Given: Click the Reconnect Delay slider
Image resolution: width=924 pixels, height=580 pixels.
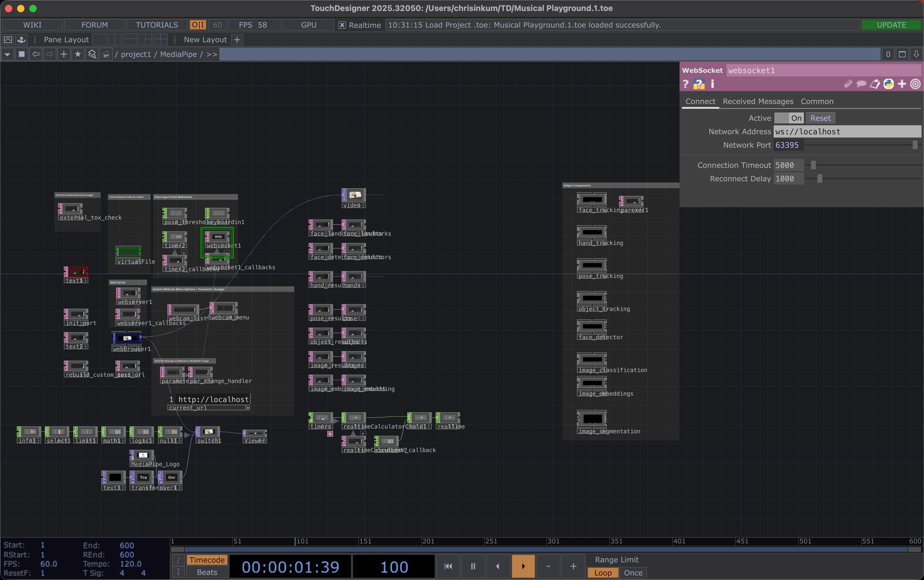Looking at the screenshot, I should [863, 179].
